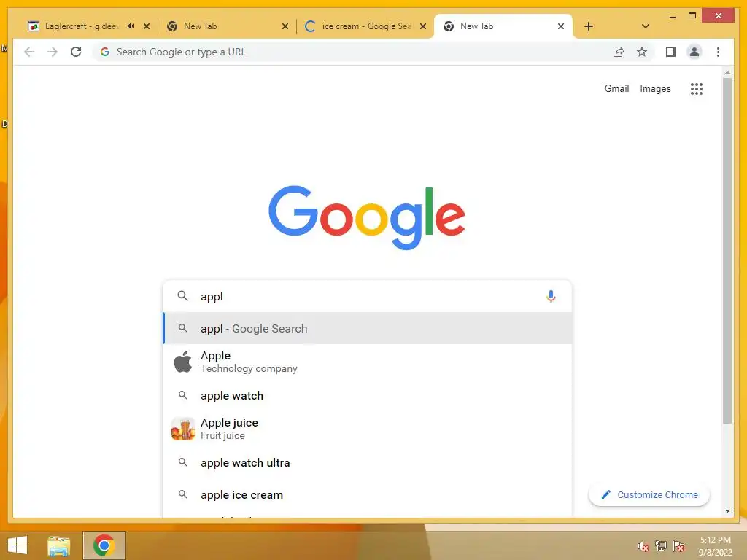Reload the current page
Image resolution: width=747 pixels, height=560 pixels.
click(x=76, y=52)
